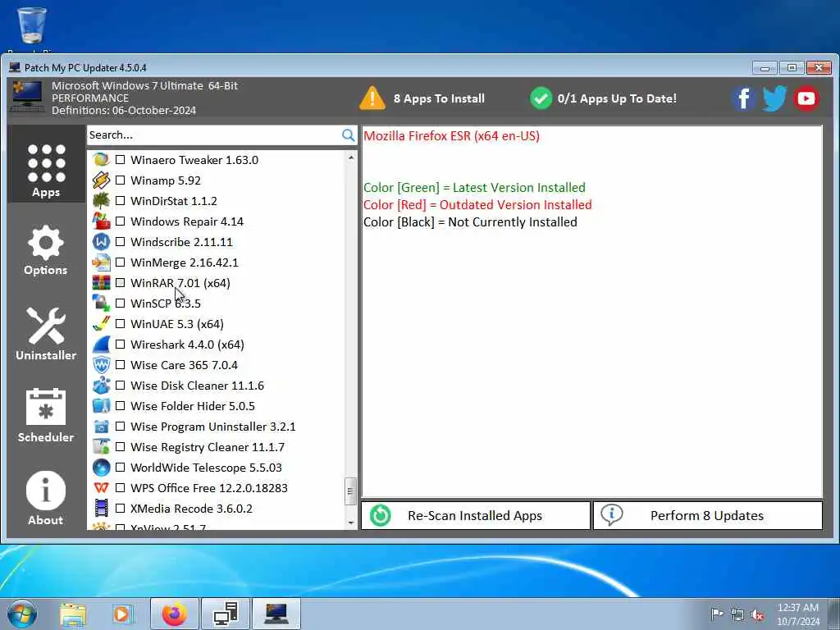840x630 pixels.
Task: Click the Wise Folder Hider icon
Action: click(101, 406)
